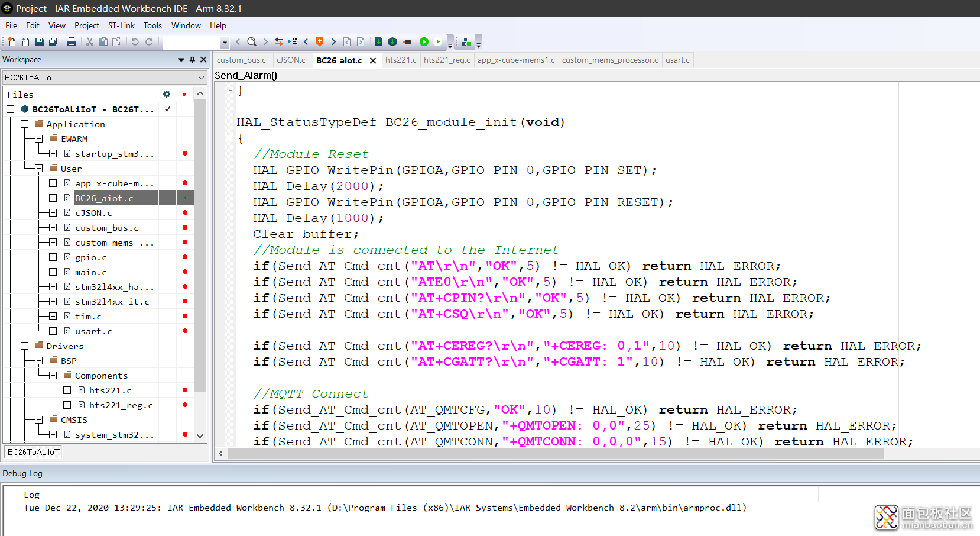Click the Replace orange arrows icon
The height and width of the screenshot is (536, 980).
pos(279,42)
